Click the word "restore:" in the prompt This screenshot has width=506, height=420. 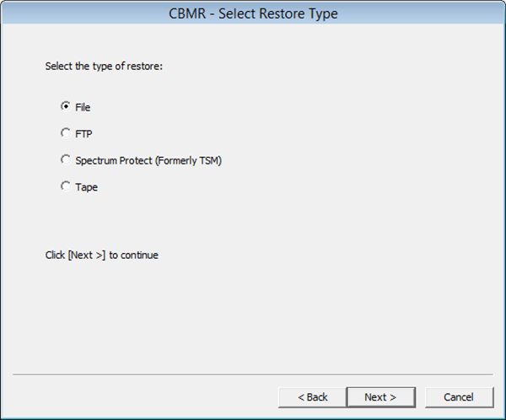[x=145, y=66]
